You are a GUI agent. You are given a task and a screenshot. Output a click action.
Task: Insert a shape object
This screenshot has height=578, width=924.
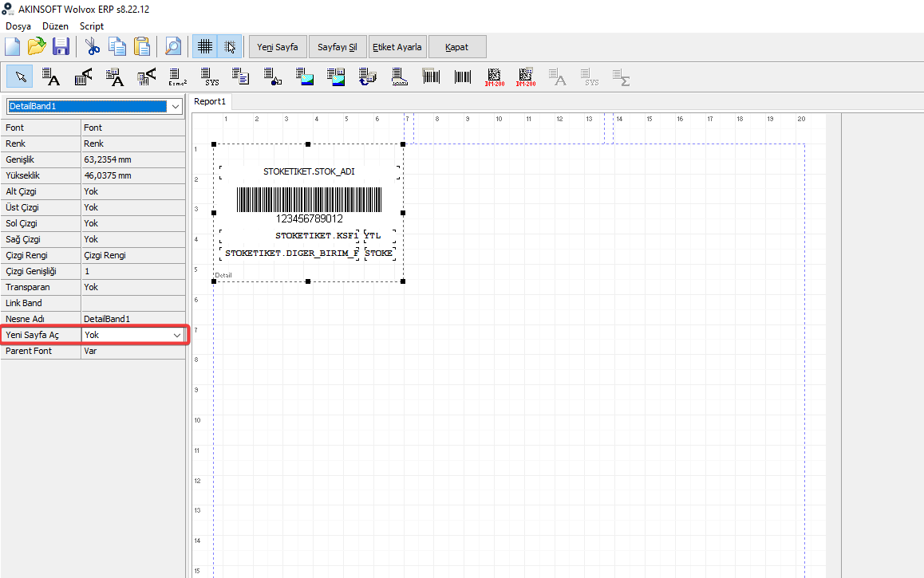click(x=272, y=77)
